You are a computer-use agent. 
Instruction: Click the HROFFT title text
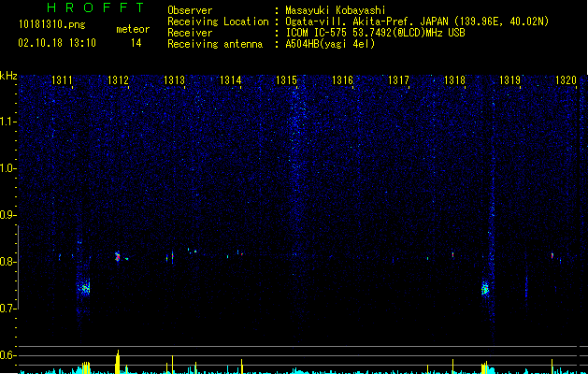click(x=96, y=7)
